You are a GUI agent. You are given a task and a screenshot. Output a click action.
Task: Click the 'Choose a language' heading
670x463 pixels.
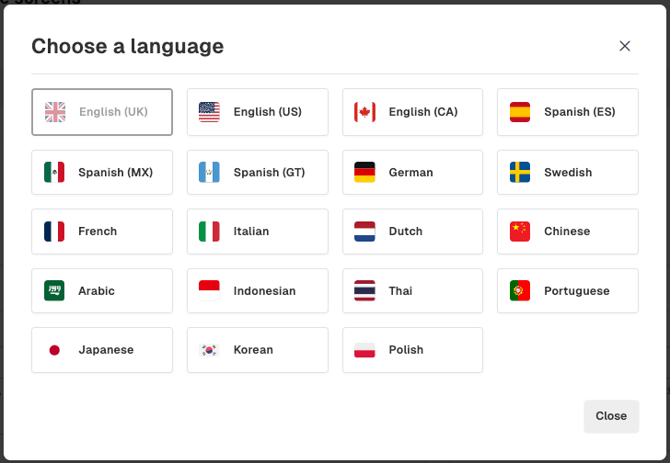pyautogui.click(x=127, y=46)
